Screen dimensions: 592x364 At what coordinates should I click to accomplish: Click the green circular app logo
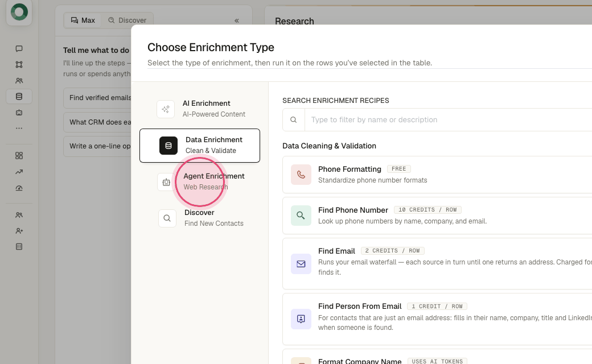[19, 12]
